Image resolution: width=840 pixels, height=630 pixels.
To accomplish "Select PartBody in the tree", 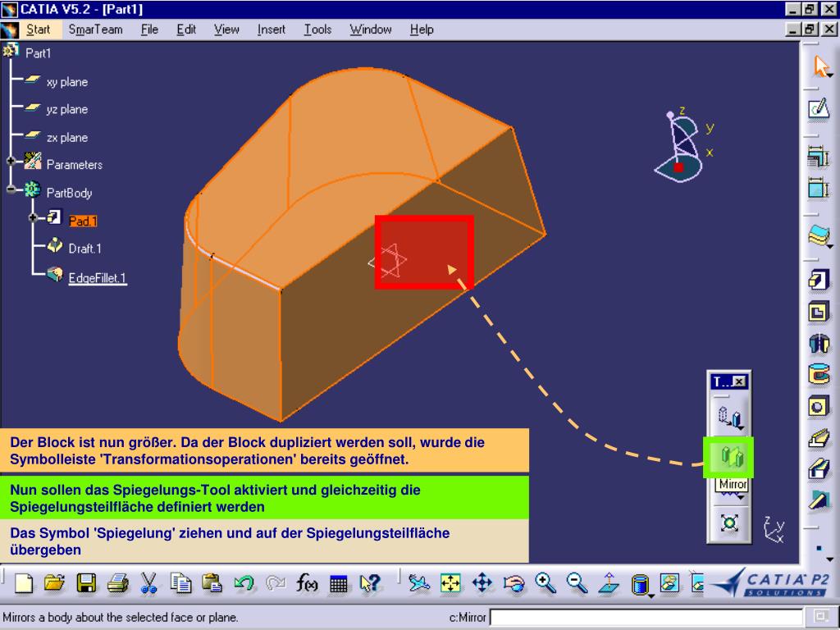I will coord(69,193).
